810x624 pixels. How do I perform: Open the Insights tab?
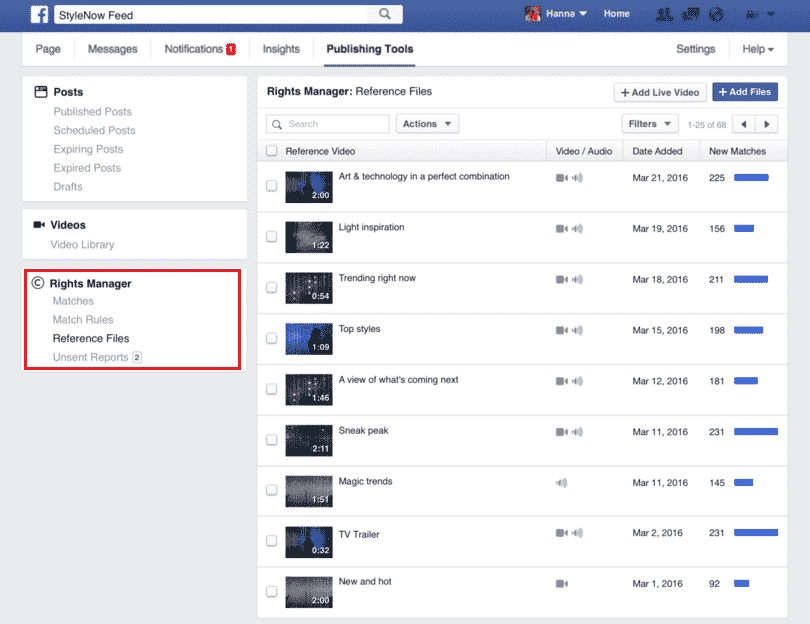click(280, 48)
